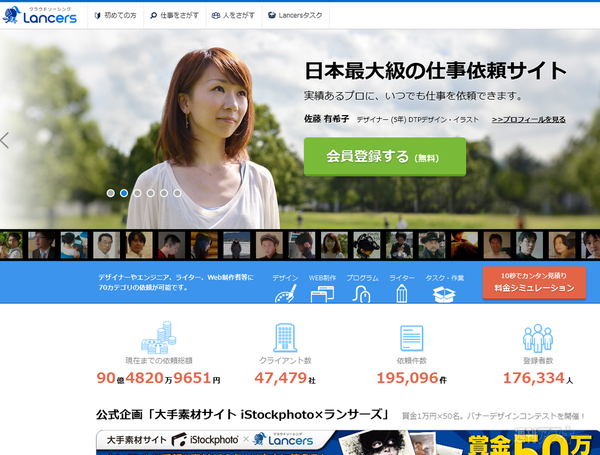Click the magnifier icon beside 仕事をさがす
600x455 pixels.
point(153,15)
